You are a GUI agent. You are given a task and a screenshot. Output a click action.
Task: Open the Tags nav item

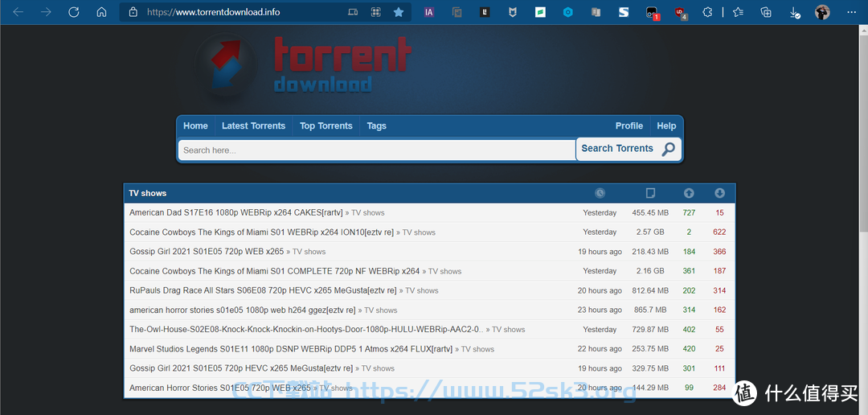(376, 125)
